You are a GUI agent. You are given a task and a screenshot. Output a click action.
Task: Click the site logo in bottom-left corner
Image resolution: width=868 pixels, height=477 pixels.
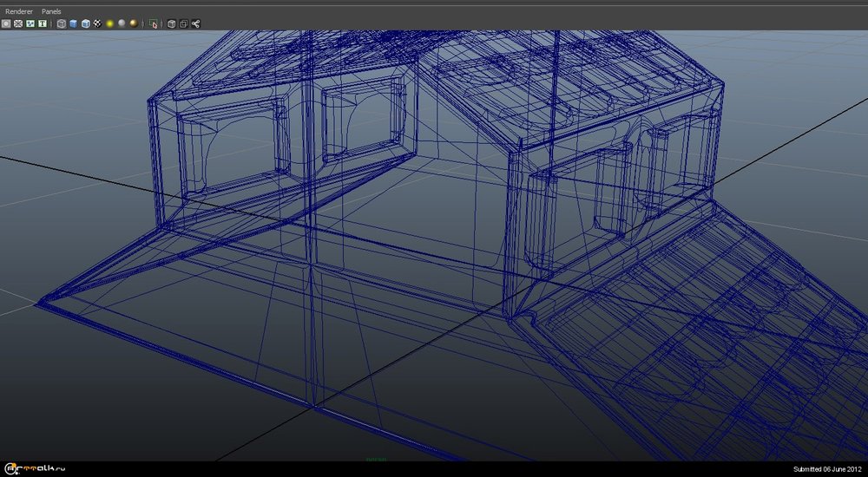click(x=35, y=468)
